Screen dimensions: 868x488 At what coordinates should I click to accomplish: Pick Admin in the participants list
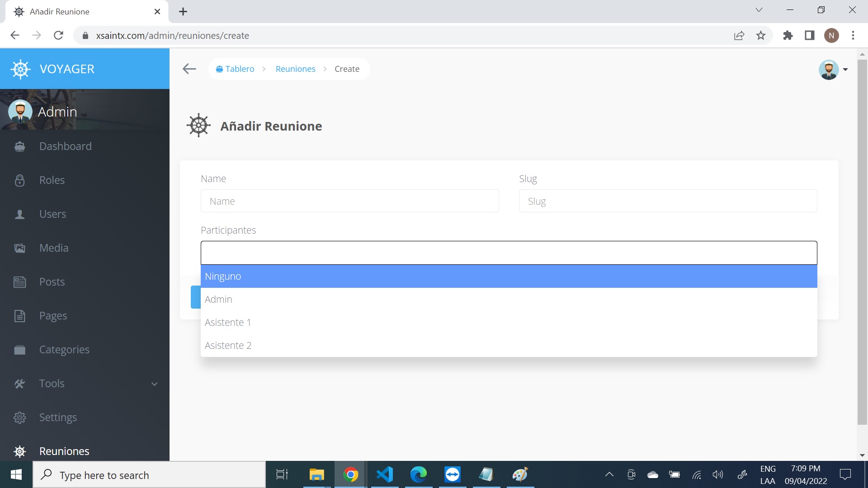(509, 299)
